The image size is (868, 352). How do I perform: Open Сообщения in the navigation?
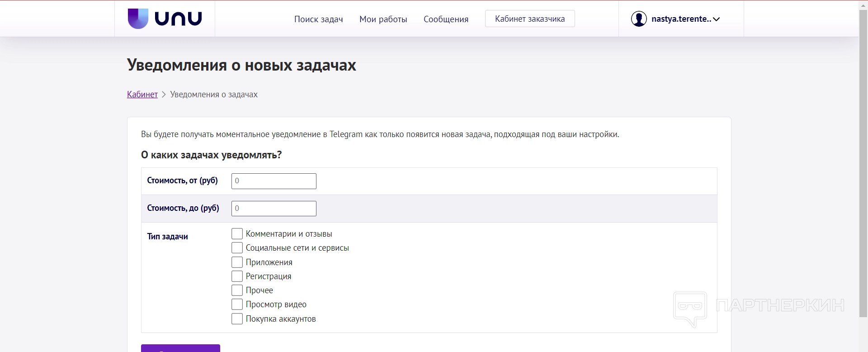pos(446,19)
